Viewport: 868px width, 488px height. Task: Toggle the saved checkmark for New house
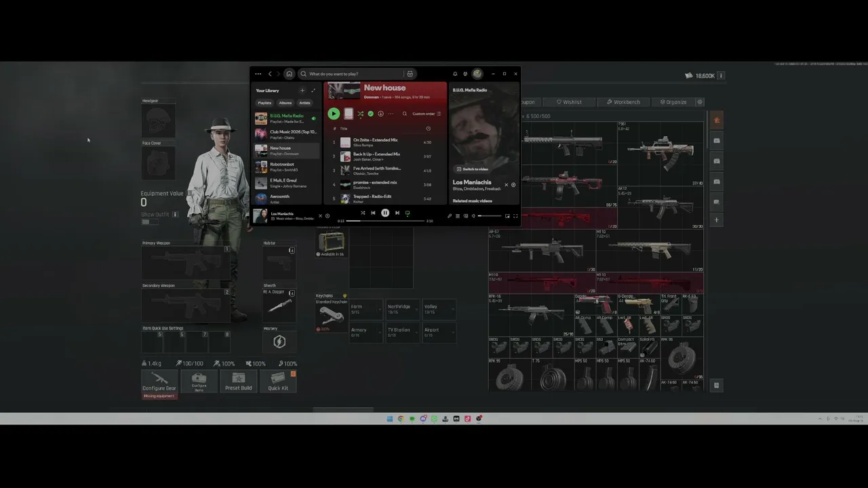click(370, 114)
